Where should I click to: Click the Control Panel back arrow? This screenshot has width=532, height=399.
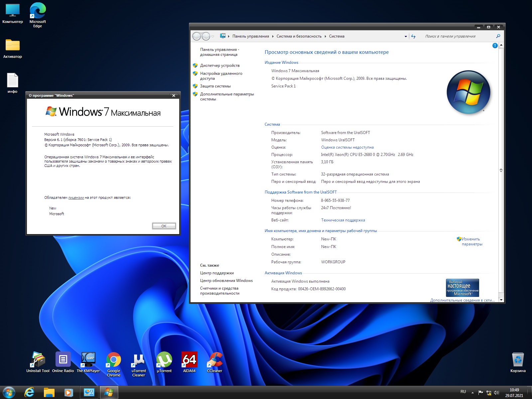[197, 36]
